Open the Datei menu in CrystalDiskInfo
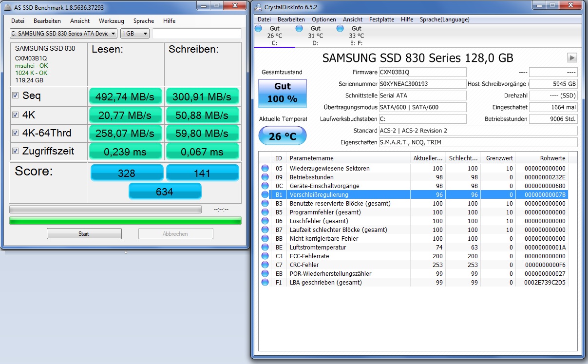The image size is (588, 364). pos(264,19)
